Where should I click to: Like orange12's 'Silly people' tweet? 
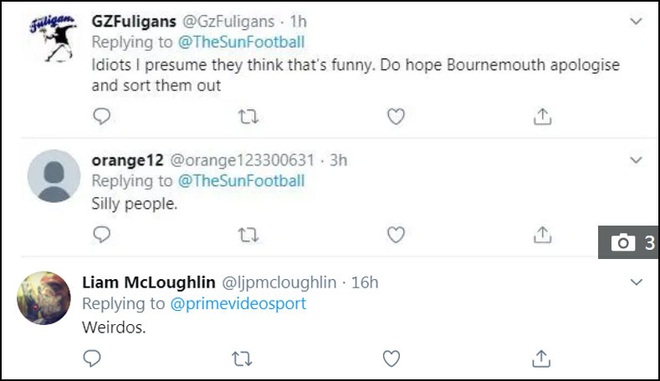(x=396, y=235)
